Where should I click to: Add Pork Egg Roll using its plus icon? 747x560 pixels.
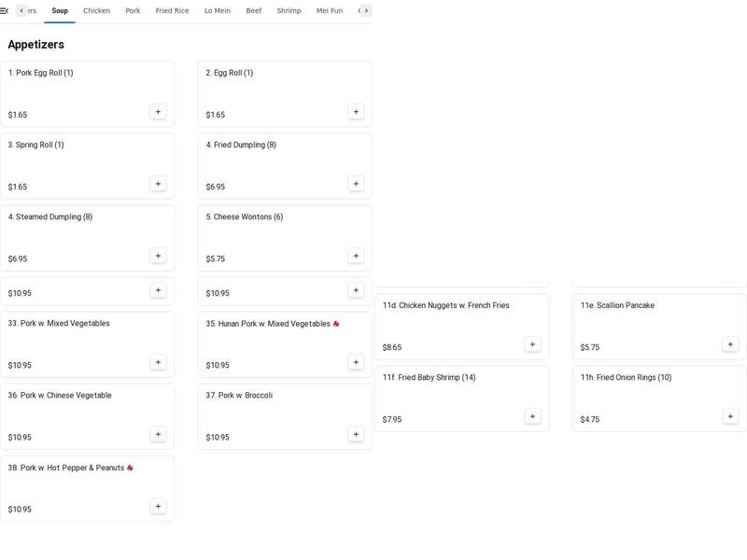coord(158,110)
